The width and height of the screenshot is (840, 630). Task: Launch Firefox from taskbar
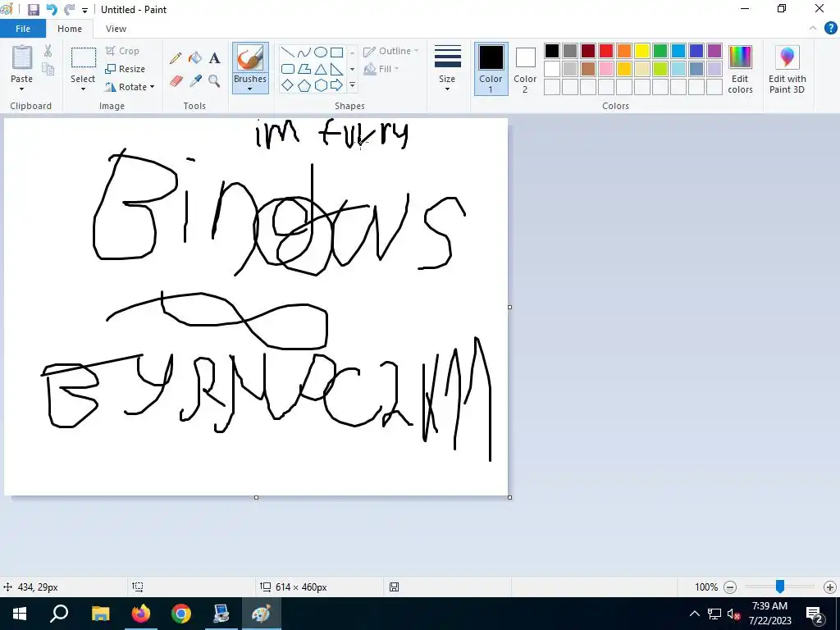pyautogui.click(x=141, y=614)
